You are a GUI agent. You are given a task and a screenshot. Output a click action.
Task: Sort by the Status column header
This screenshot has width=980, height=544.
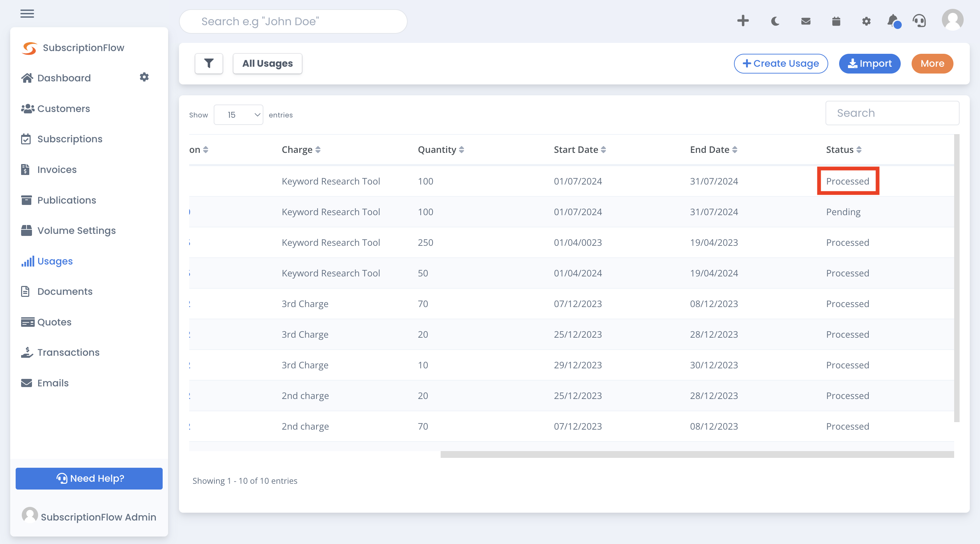(x=844, y=149)
